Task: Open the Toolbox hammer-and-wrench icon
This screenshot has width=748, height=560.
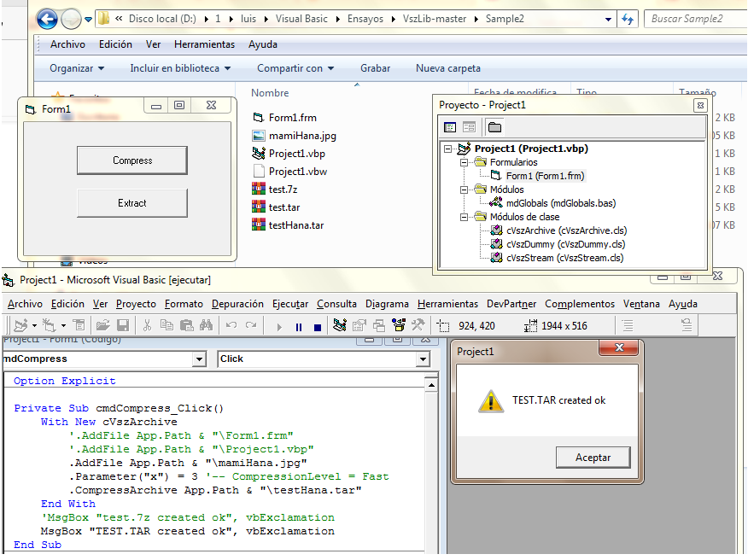Action: click(x=418, y=326)
